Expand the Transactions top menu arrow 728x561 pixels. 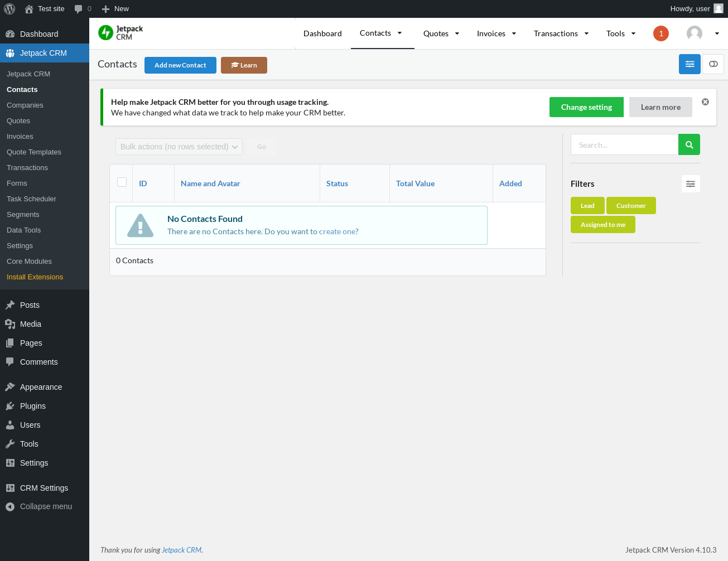click(x=586, y=33)
